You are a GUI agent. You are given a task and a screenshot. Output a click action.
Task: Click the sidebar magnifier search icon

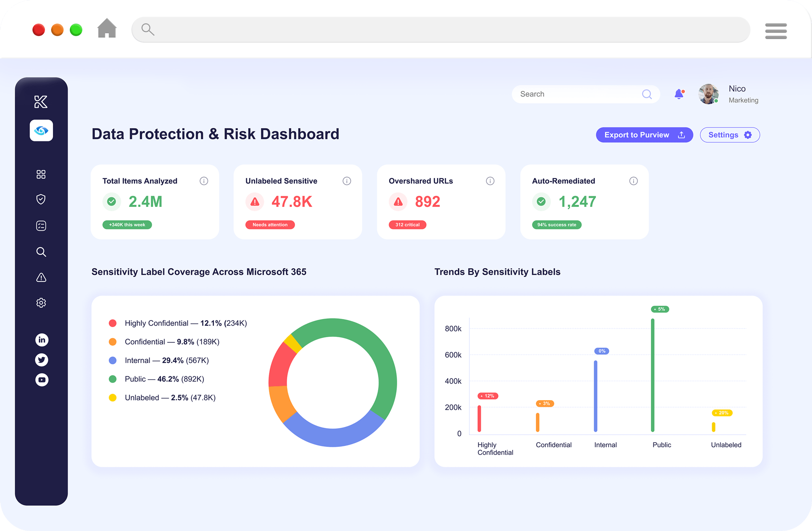41,252
